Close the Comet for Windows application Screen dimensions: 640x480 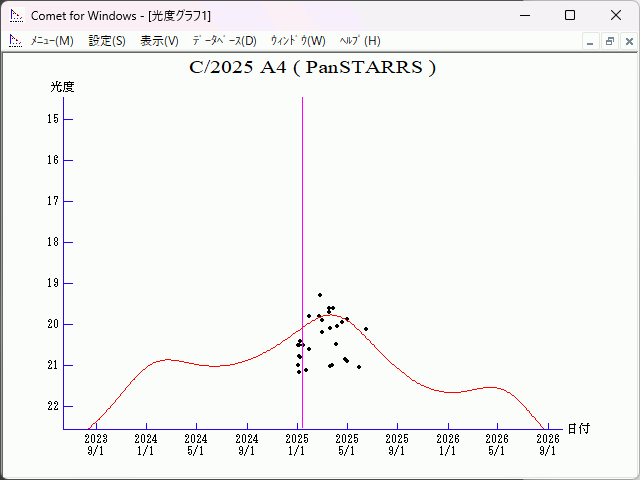point(615,15)
